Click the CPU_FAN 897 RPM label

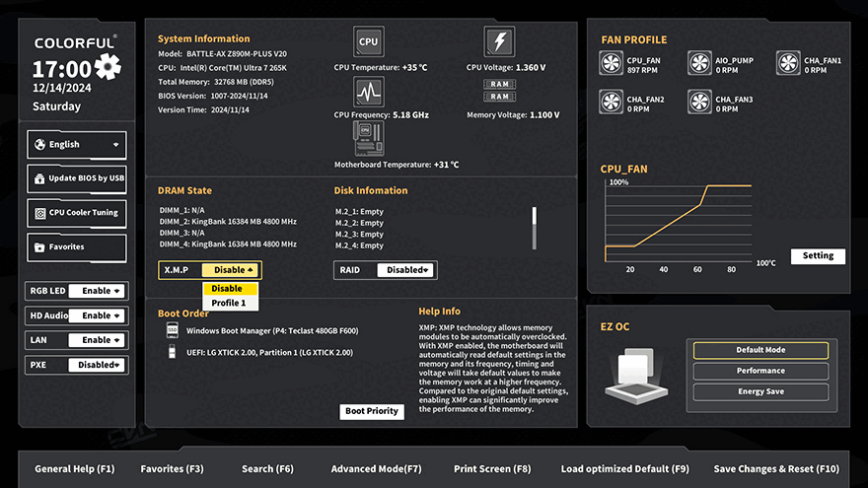coord(643,65)
